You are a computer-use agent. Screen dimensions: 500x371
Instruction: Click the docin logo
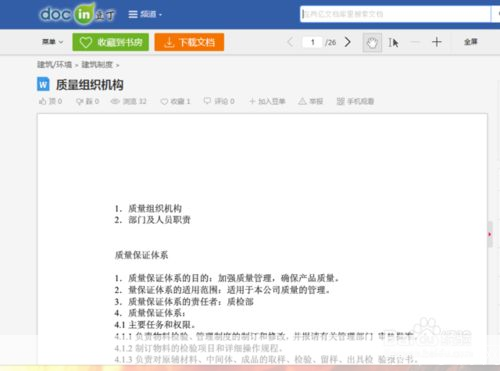77,14
